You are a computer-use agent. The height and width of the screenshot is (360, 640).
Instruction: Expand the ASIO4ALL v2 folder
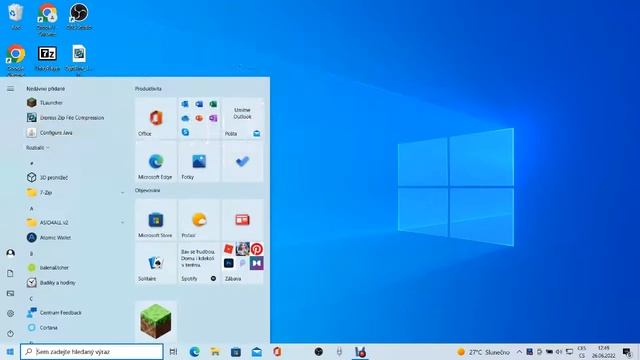point(76,222)
